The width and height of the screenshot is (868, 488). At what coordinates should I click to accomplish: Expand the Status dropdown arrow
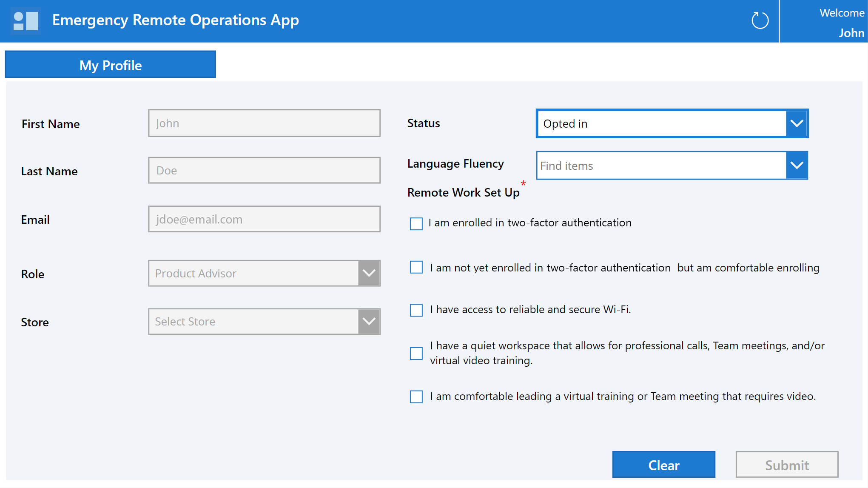[797, 123]
